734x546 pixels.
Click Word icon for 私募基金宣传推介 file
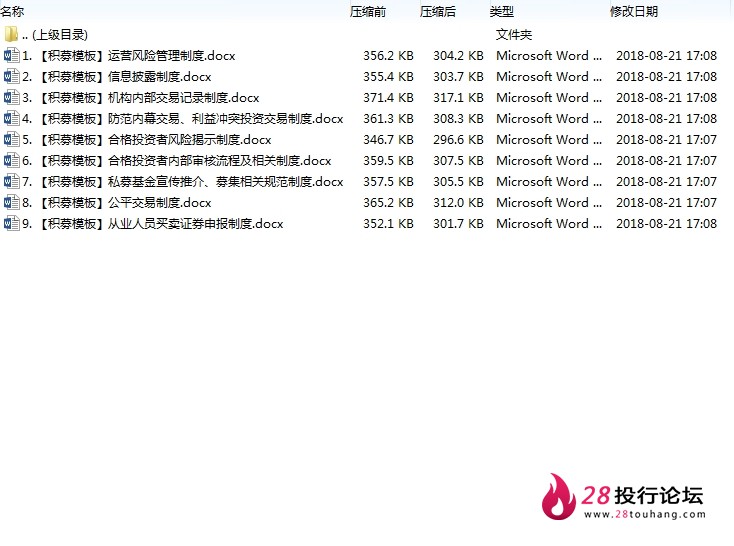tap(12, 182)
